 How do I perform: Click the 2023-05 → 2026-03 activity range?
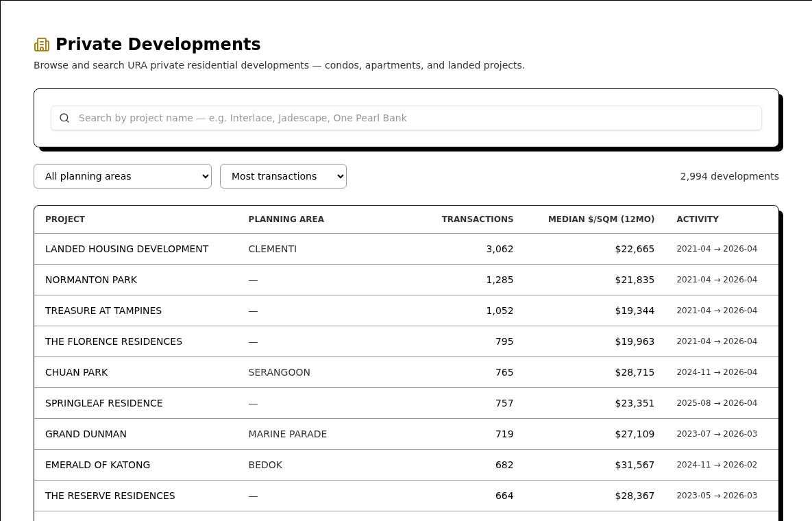click(717, 496)
